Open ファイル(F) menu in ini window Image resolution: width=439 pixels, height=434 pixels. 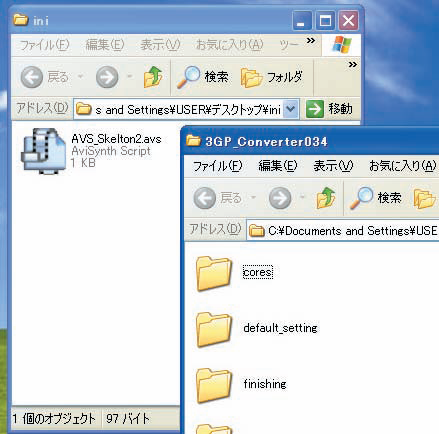[44, 45]
